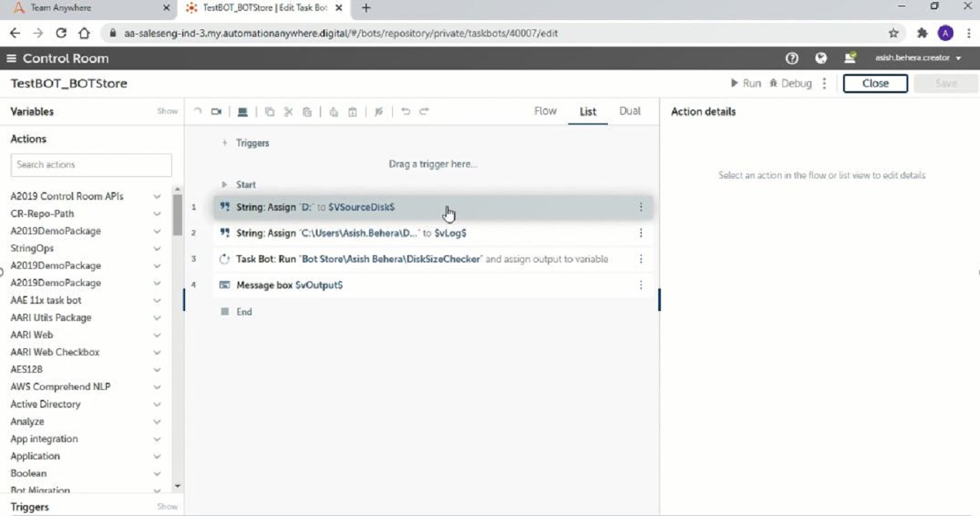Click the Close button
The height and width of the screenshot is (516, 980).
point(875,84)
